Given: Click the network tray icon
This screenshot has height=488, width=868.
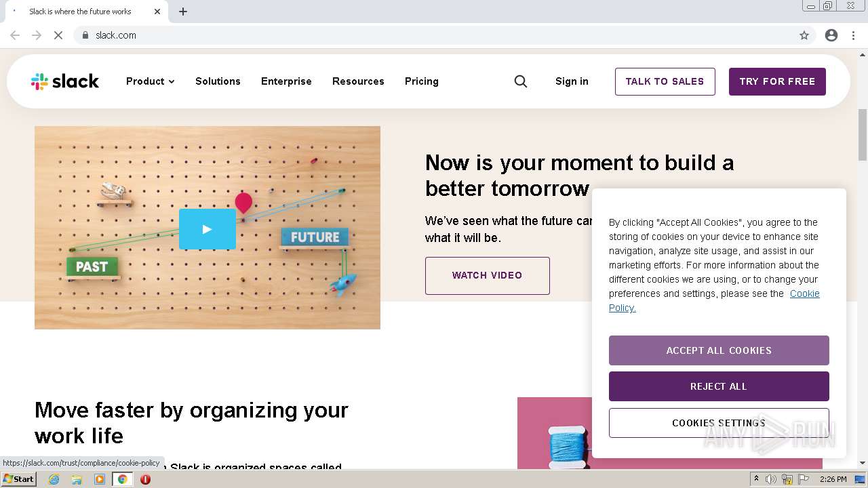Looking at the screenshot, I should pyautogui.click(x=787, y=479).
